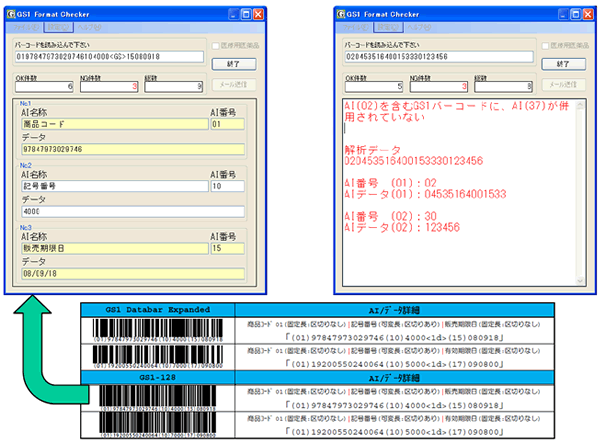Click scroll down arrow in right window

point(580,281)
